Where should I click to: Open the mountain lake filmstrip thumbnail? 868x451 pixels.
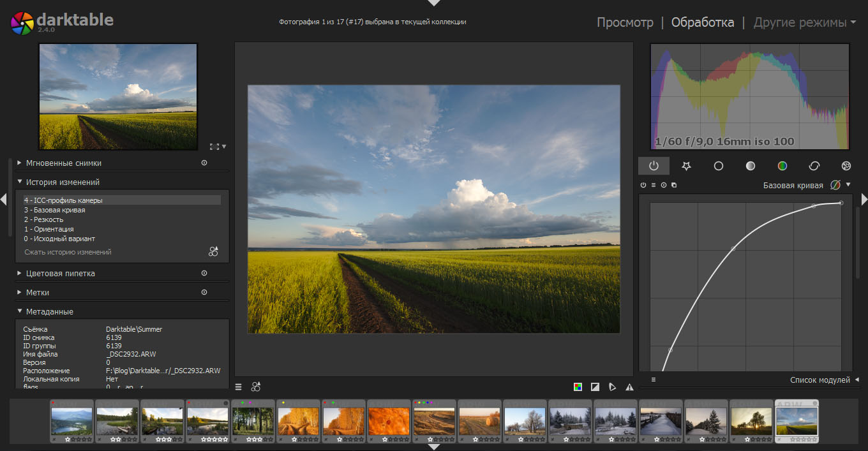(72, 421)
